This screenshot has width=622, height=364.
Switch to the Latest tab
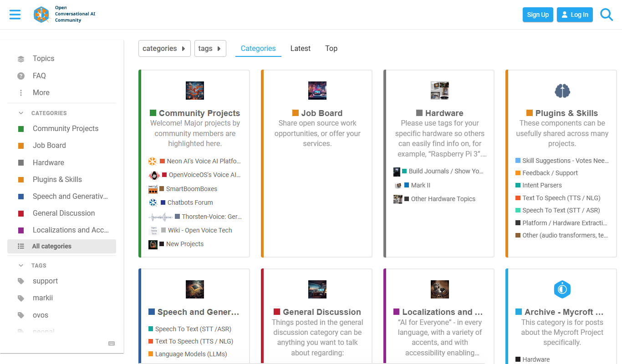coord(301,49)
